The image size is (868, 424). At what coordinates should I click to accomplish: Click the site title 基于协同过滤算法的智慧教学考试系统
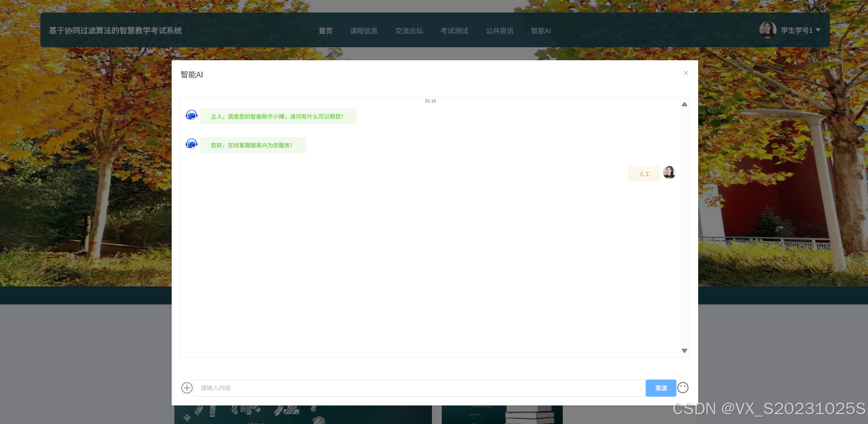[116, 31]
